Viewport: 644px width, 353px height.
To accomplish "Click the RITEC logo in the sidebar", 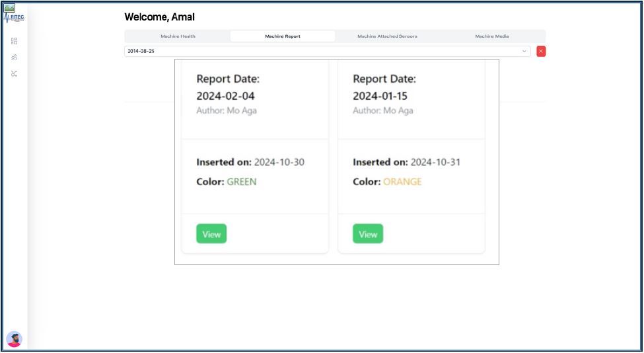I will 15,19.
